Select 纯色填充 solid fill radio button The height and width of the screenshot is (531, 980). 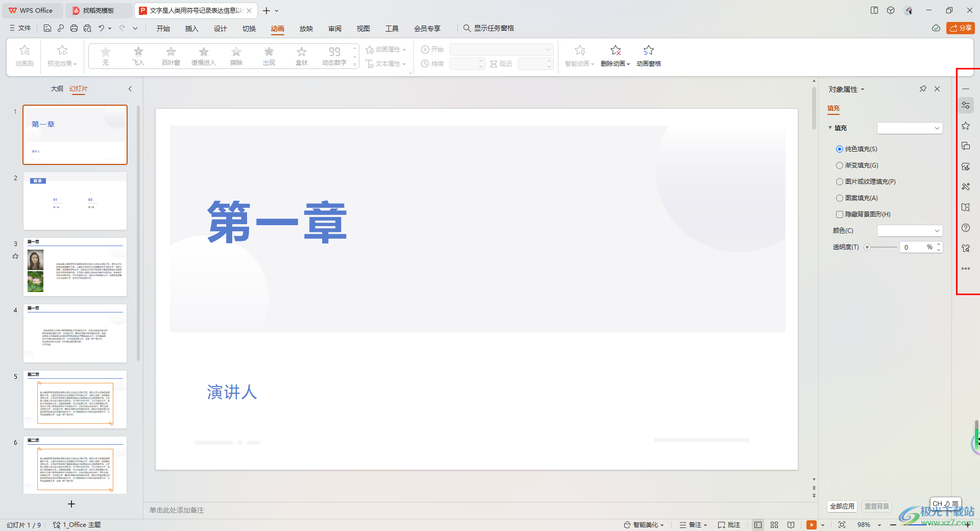(x=840, y=149)
